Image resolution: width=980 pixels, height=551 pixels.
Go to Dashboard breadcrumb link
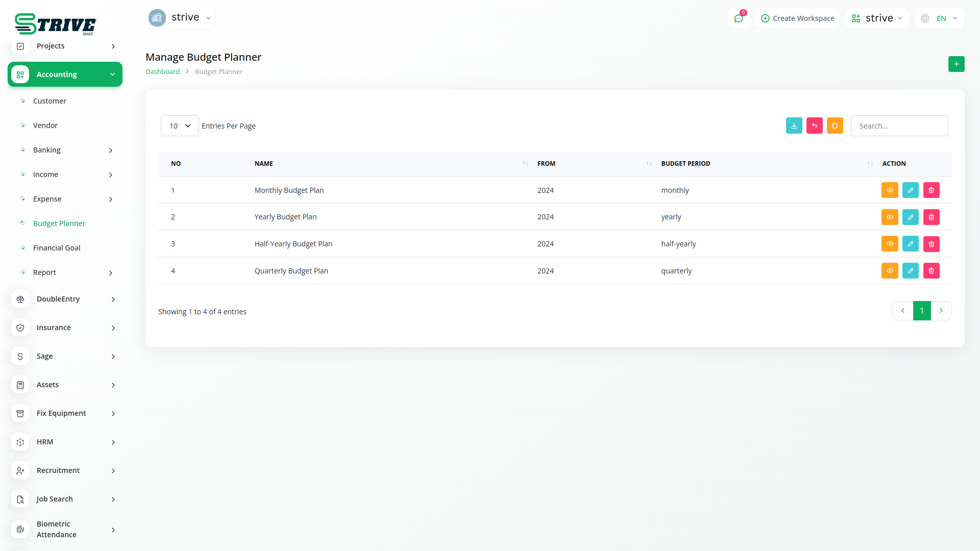point(162,72)
